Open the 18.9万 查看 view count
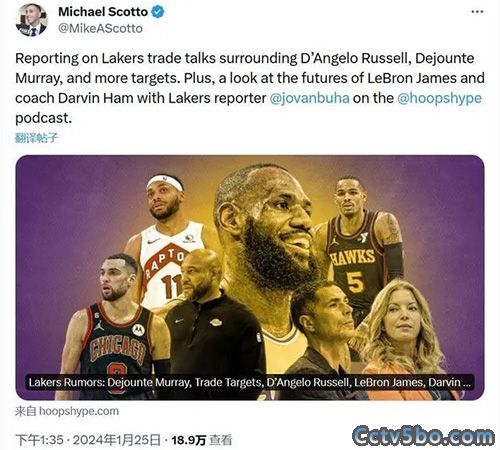This screenshot has width=500, height=450. click(201, 440)
